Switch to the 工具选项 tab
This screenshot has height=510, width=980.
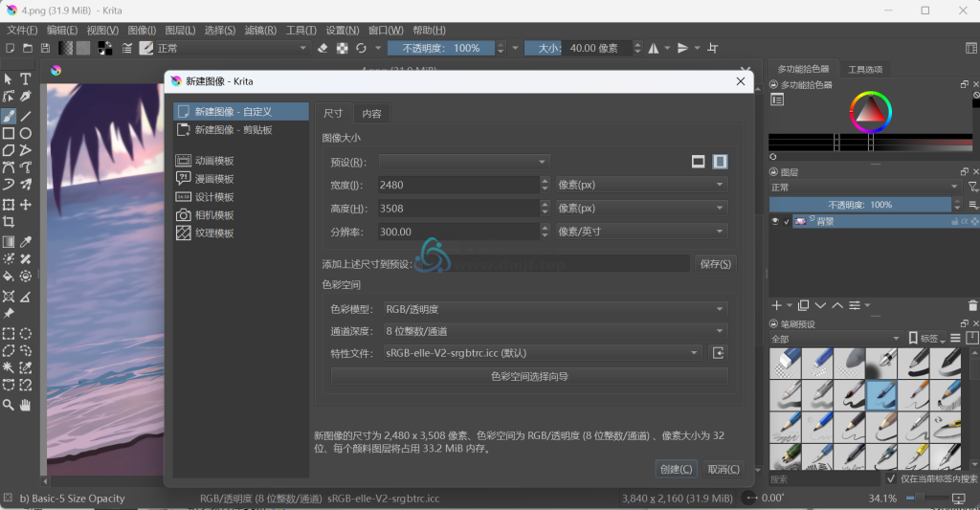click(865, 70)
